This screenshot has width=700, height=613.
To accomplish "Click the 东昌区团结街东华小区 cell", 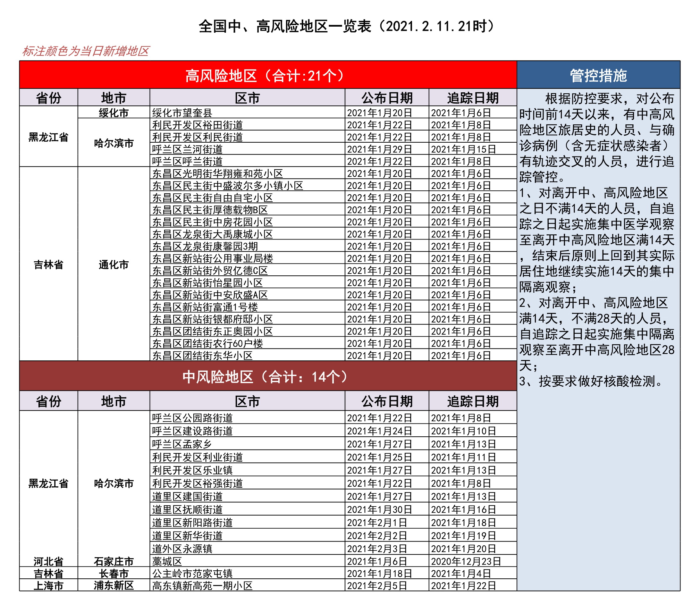I will (x=202, y=356).
